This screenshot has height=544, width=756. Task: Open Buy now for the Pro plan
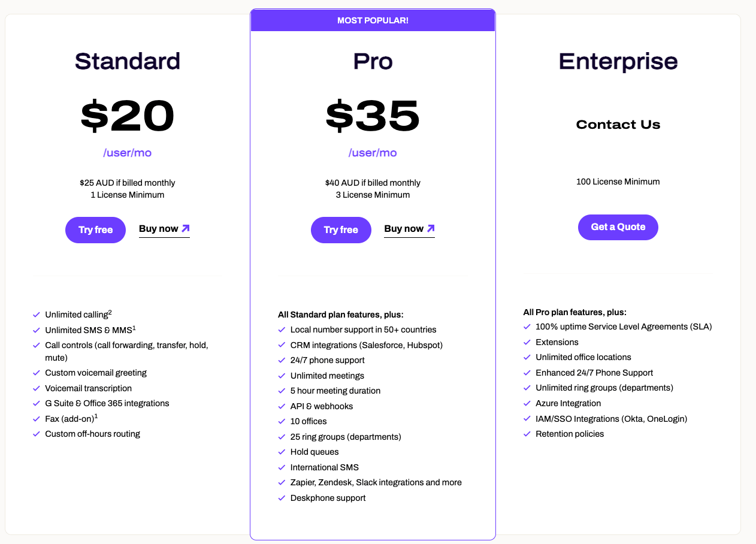point(403,228)
